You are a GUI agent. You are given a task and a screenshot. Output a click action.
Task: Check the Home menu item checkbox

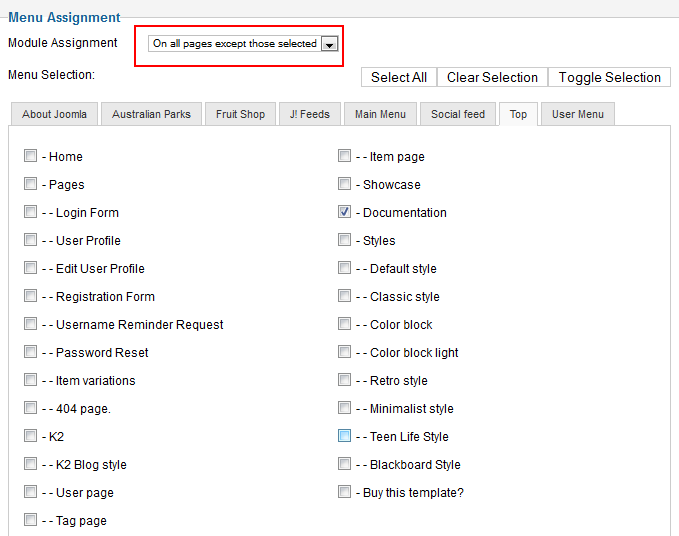(30, 155)
